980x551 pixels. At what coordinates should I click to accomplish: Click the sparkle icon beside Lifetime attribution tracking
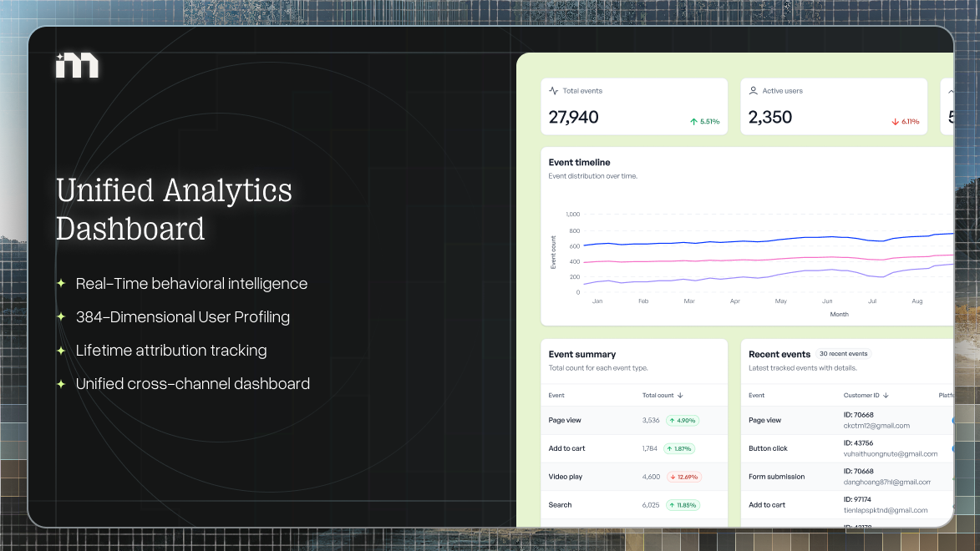pyautogui.click(x=60, y=350)
